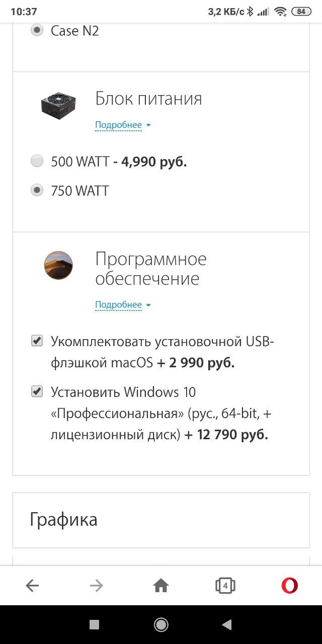Tap the forward arrow in bottom bar
The height and width of the screenshot is (644, 322).
tap(96, 586)
